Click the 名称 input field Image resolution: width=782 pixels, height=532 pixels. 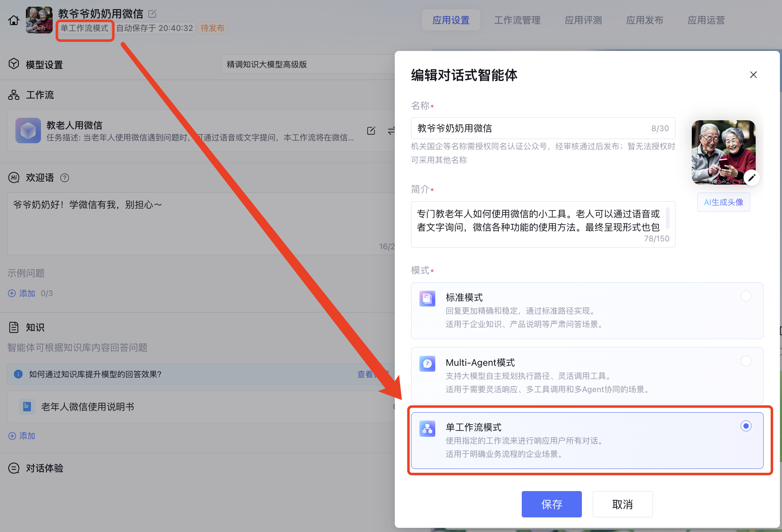coord(543,128)
